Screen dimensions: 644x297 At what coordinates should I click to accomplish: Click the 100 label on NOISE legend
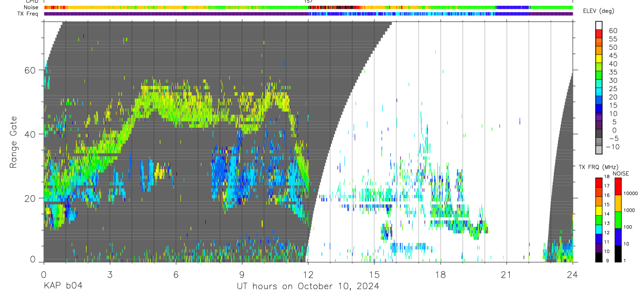click(628, 227)
